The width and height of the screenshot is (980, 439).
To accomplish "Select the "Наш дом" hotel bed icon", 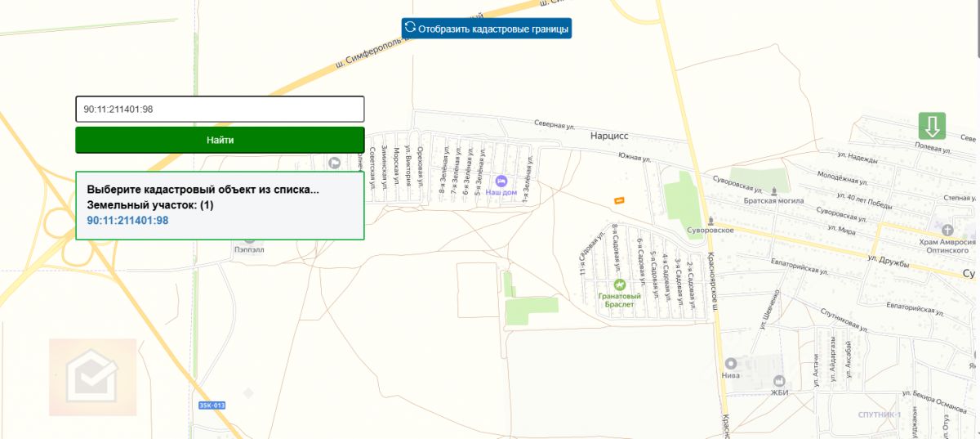I will point(501,180).
